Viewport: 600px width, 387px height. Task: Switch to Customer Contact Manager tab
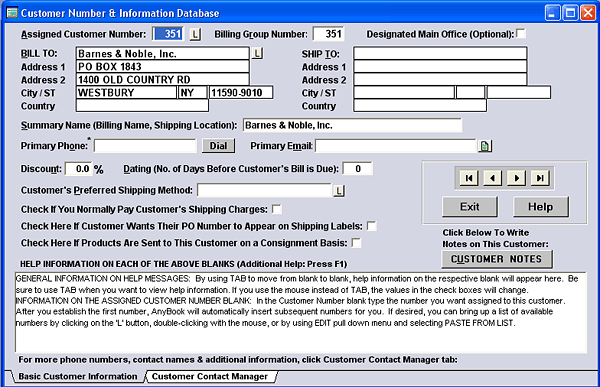click(x=210, y=376)
